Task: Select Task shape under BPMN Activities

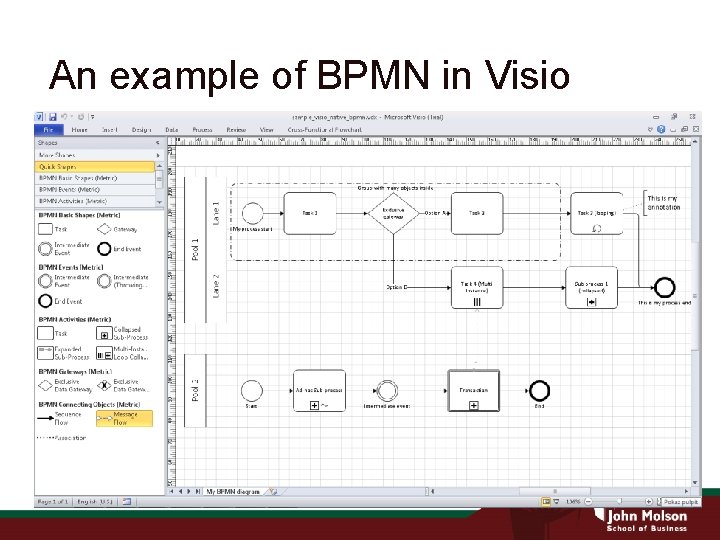Action: pos(52,333)
